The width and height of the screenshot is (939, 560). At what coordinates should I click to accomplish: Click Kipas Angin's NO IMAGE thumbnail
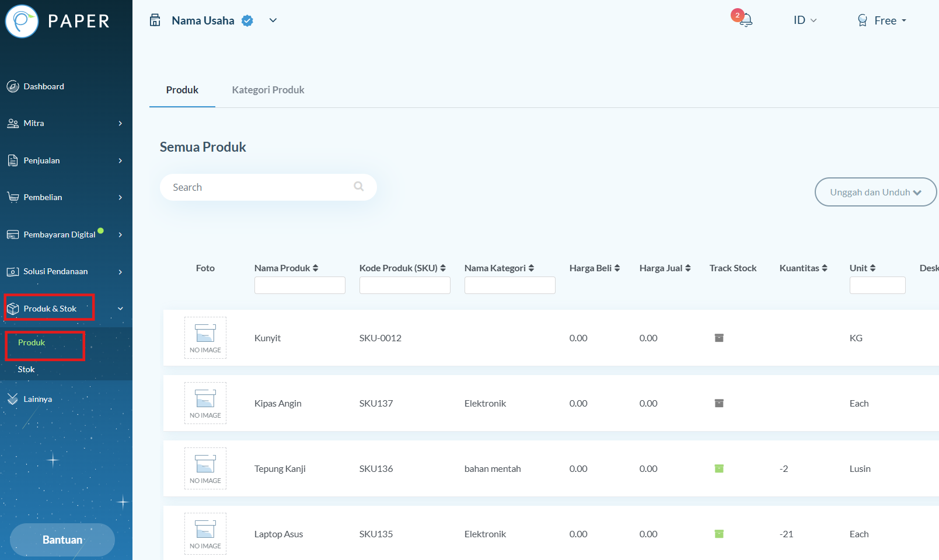coord(205,403)
